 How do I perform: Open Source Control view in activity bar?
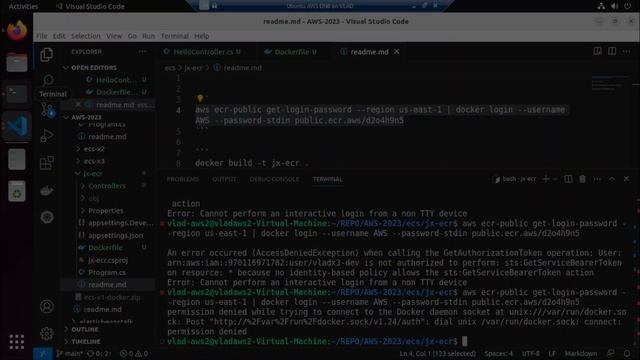tap(47, 110)
